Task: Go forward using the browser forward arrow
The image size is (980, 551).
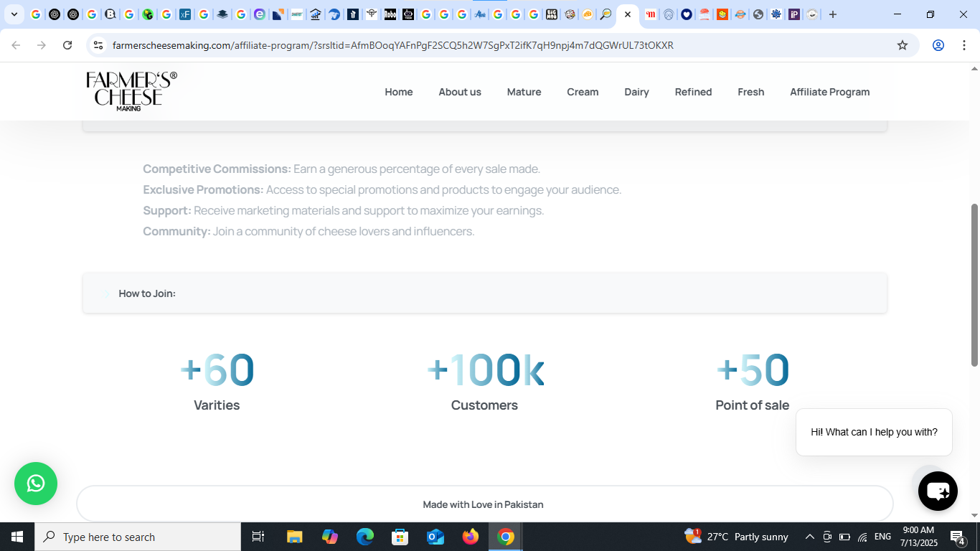Action: click(42, 45)
